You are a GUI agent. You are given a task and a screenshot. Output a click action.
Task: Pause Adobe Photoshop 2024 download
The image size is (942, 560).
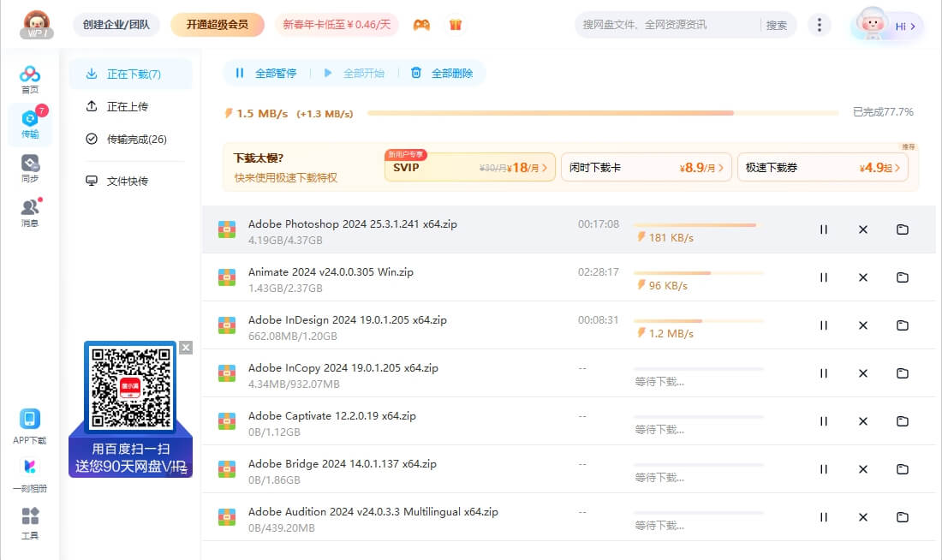(824, 229)
